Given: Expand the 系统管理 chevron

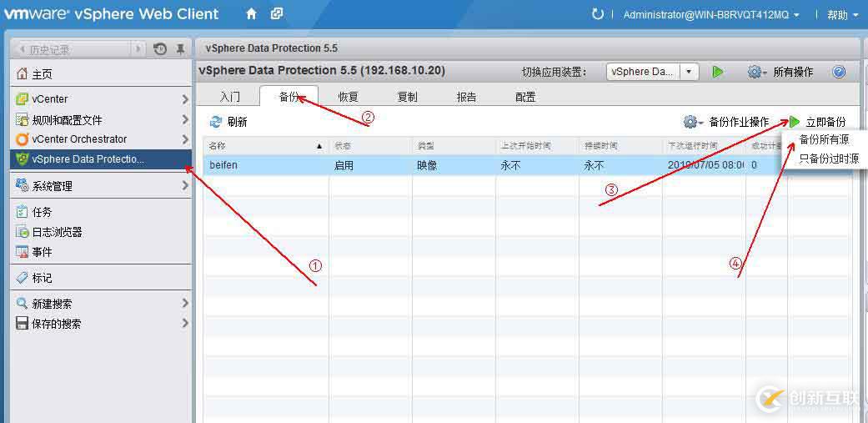Looking at the screenshot, I should tap(185, 186).
